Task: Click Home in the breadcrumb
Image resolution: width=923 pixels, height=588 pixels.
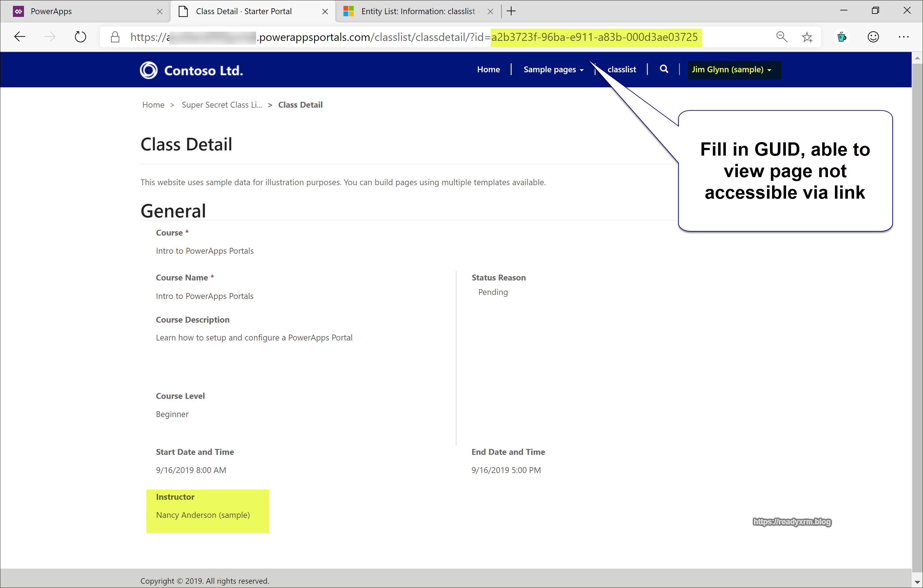Action: coord(153,105)
